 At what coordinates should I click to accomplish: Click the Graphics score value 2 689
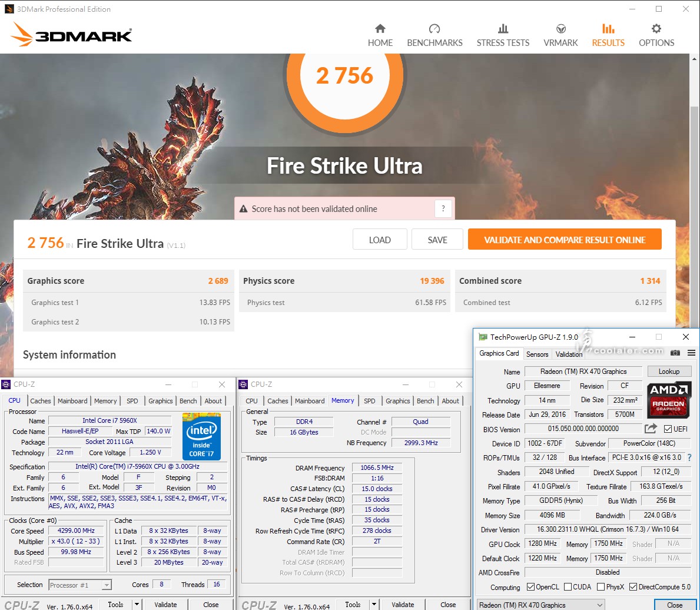[x=218, y=281]
